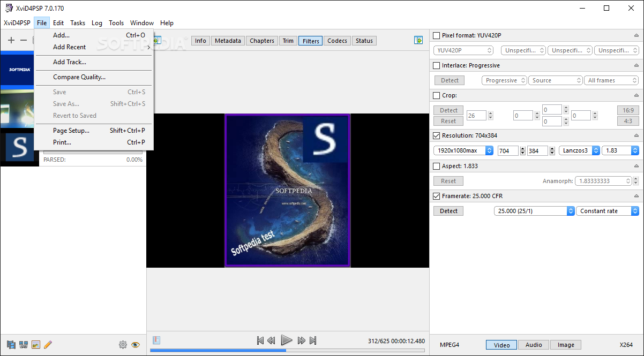Choose Add Track... from the File menu
The height and width of the screenshot is (356, 644).
tap(70, 62)
